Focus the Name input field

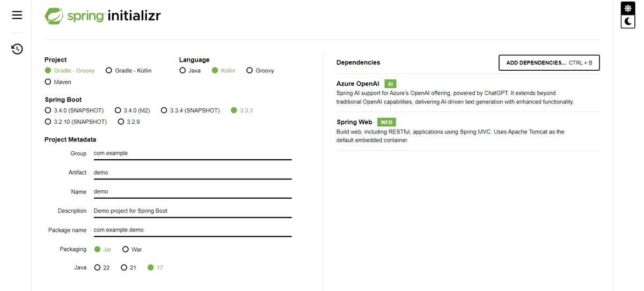point(192,192)
